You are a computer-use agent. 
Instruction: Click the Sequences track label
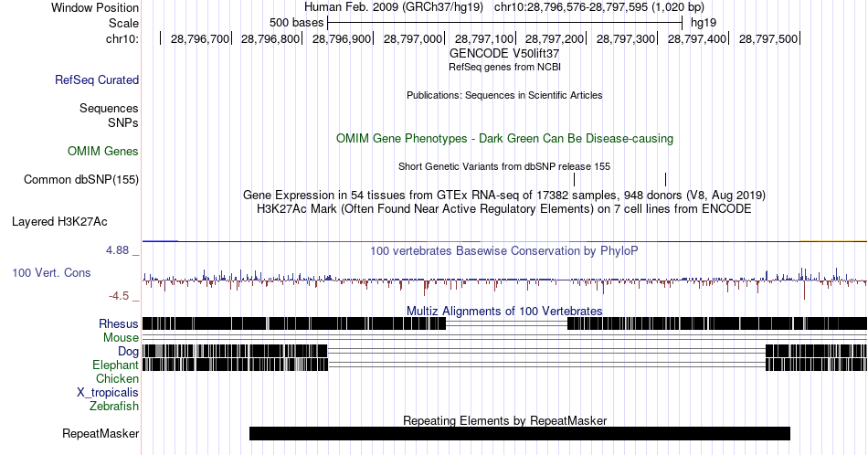click(x=109, y=108)
